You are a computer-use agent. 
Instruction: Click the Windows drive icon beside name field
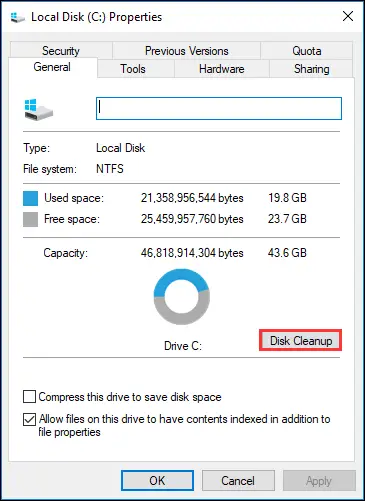coord(39,109)
